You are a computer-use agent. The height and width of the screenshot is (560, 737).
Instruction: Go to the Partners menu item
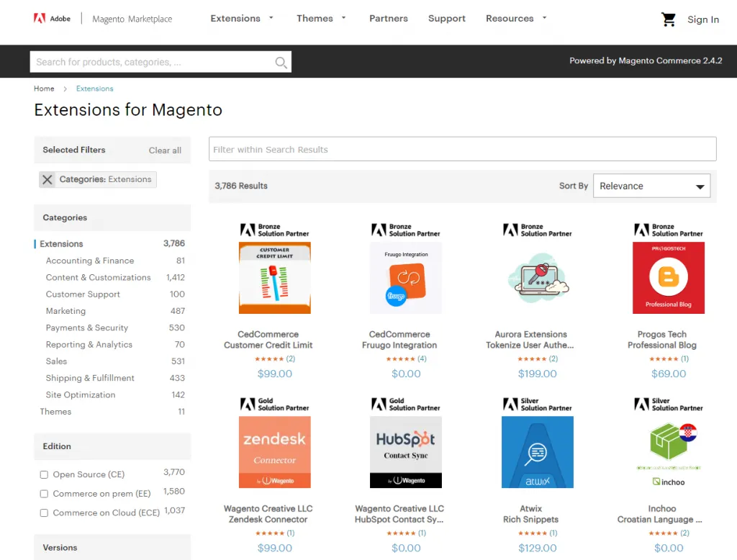pyautogui.click(x=389, y=19)
